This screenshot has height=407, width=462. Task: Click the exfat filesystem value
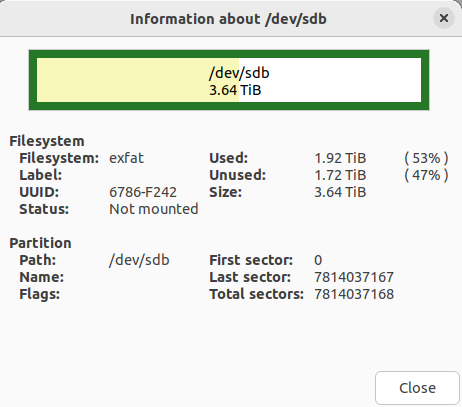point(126,158)
